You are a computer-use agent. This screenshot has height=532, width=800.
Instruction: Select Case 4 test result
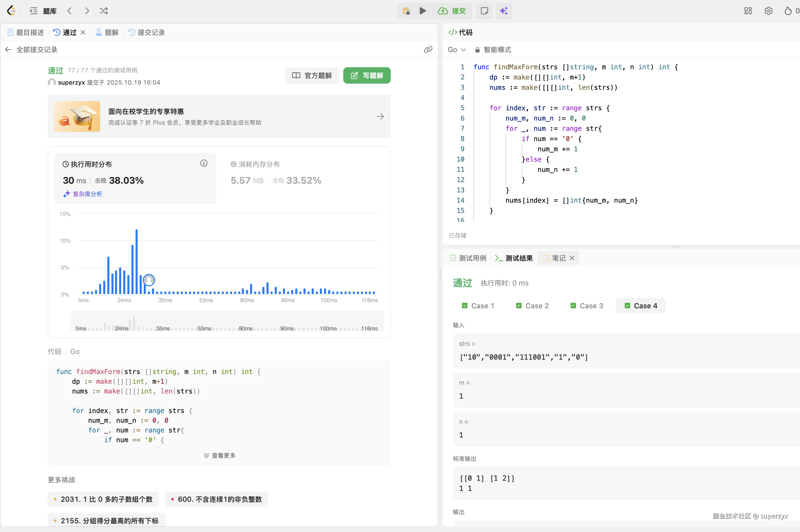pos(641,306)
